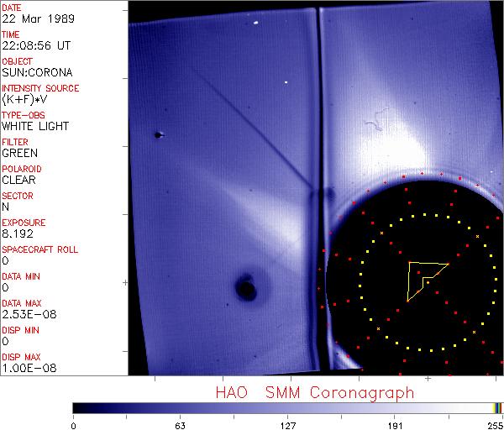Click the large dark circular blemish in the corona
Viewport: 504px width, 430px height.
pyautogui.click(x=246, y=289)
